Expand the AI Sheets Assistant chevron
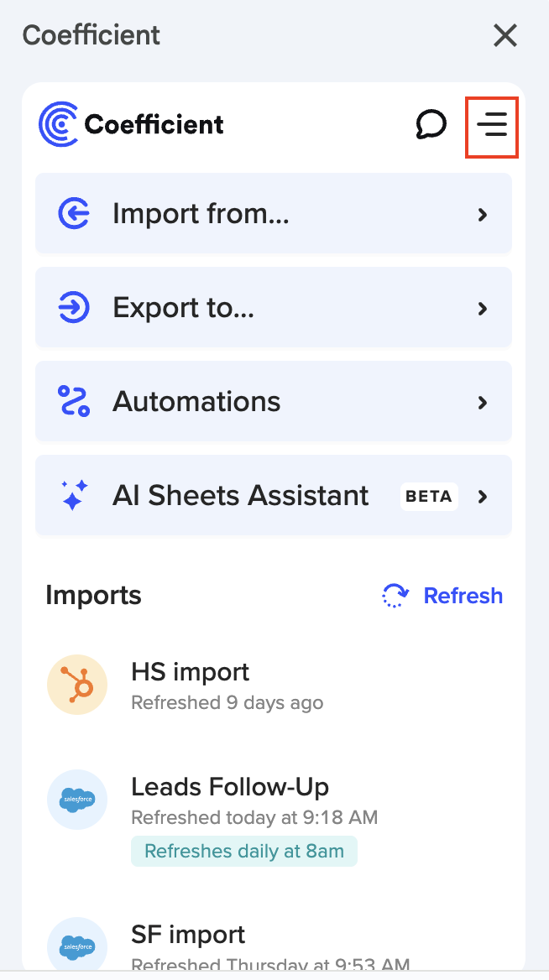 coord(483,497)
